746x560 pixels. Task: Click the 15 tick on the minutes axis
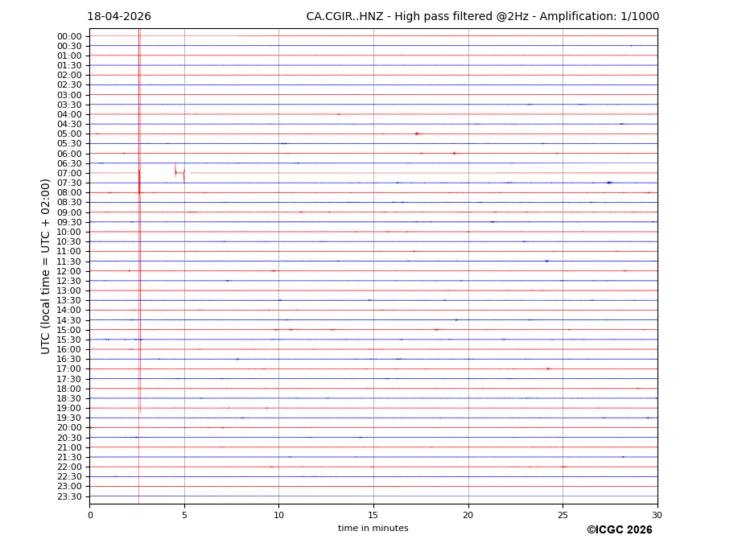373,516
